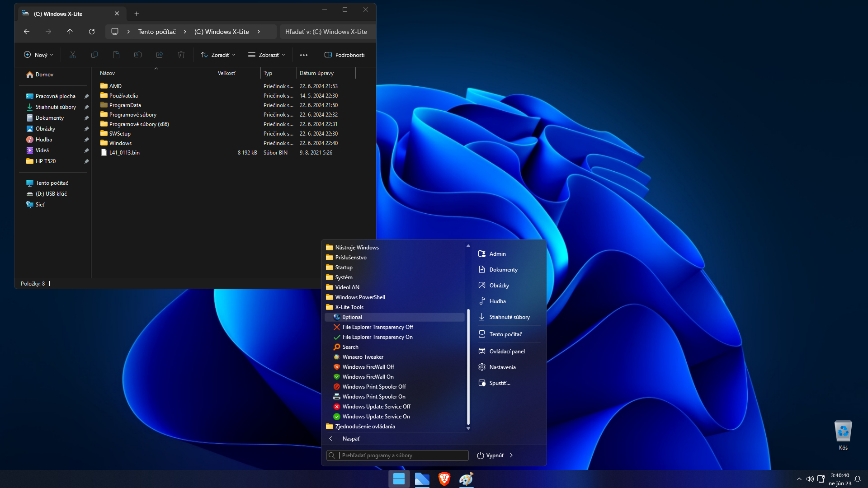Open Ovládací panel from start menu
868x488 pixels.
pos(507,352)
